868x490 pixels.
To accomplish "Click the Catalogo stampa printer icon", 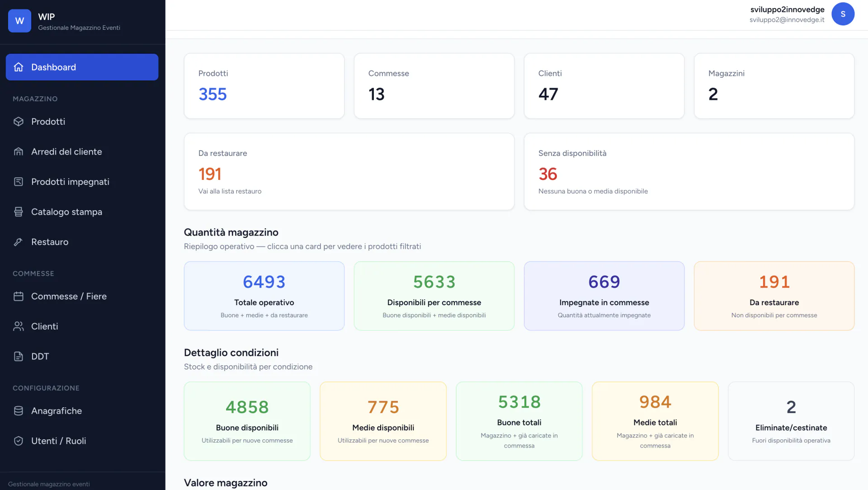I will [19, 212].
